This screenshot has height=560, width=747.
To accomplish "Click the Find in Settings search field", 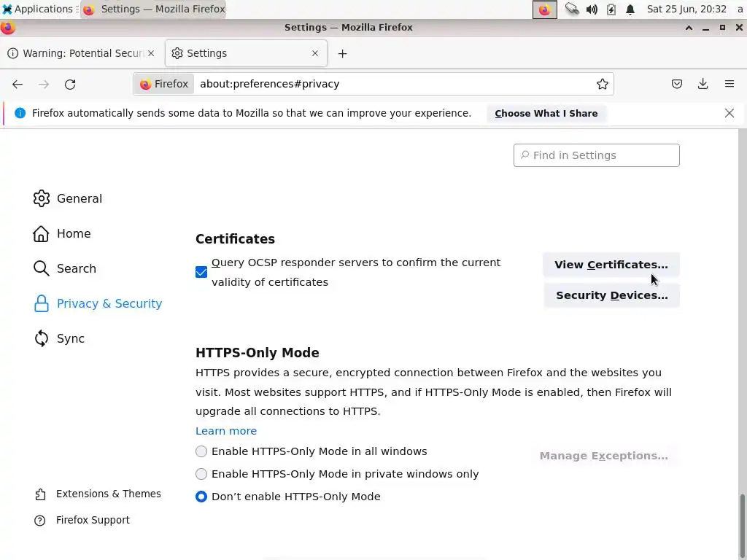I will coord(597,155).
